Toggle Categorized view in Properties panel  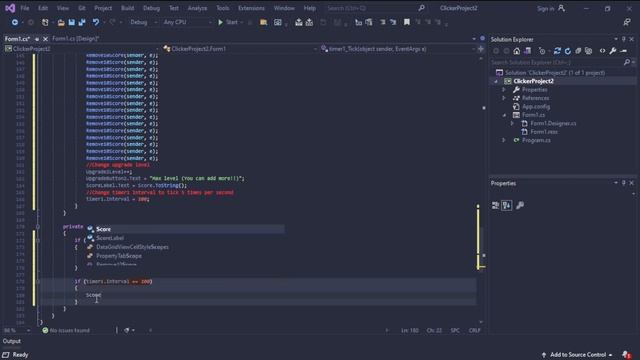point(496,205)
